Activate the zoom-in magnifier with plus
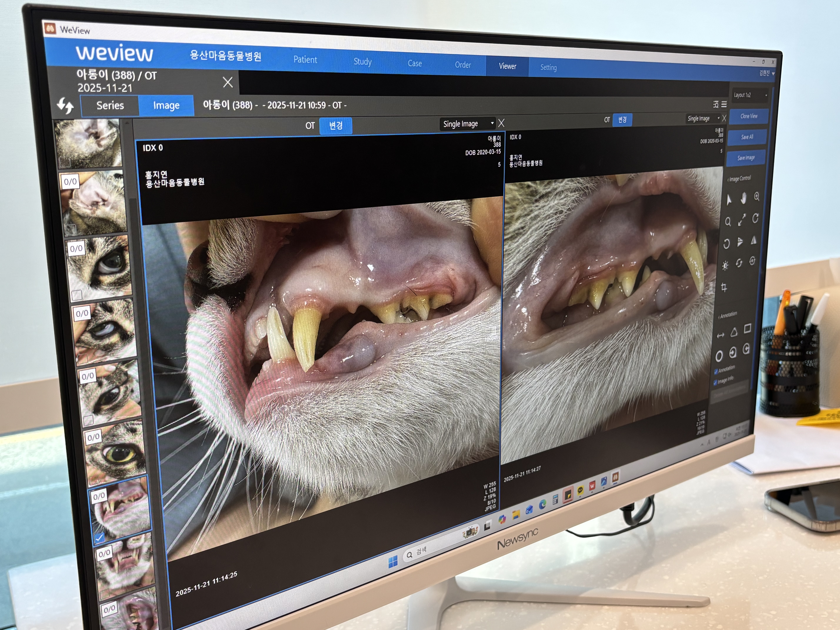The image size is (840, 630). tap(756, 196)
